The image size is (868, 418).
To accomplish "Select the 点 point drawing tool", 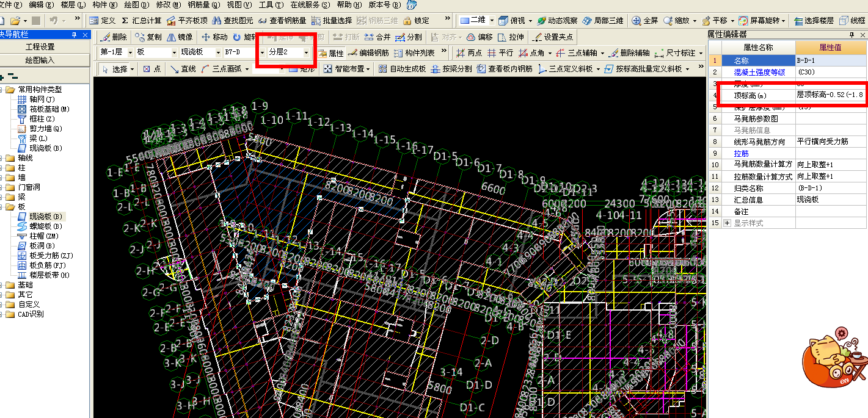I will (152, 69).
